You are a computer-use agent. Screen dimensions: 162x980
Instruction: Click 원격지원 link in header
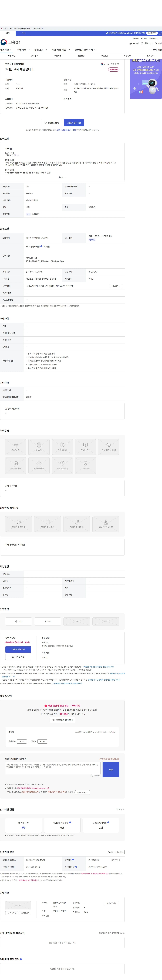(144, 38)
